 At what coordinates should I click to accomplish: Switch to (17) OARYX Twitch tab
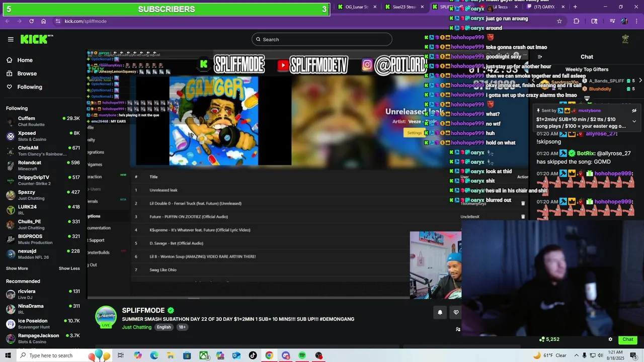544,7
